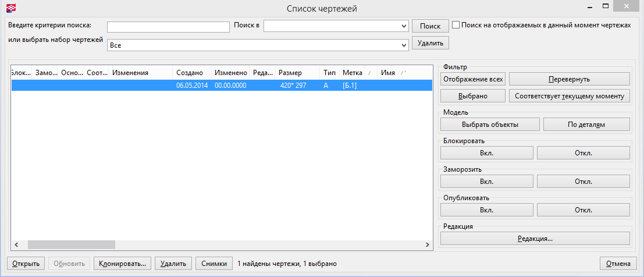Sort by 'Блок...' column header
644x277 pixels.
[x=22, y=73]
